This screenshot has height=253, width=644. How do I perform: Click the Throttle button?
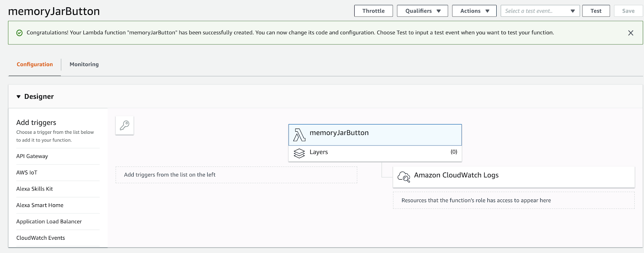[x=373, y=11]
